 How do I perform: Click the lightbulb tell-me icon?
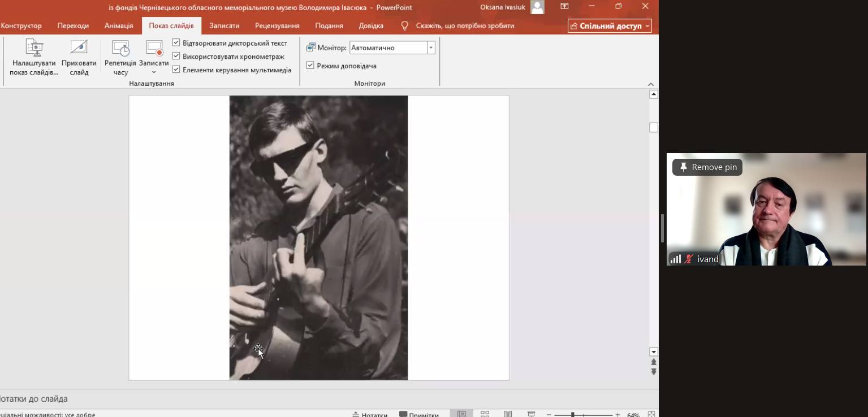tap(404, 25)
